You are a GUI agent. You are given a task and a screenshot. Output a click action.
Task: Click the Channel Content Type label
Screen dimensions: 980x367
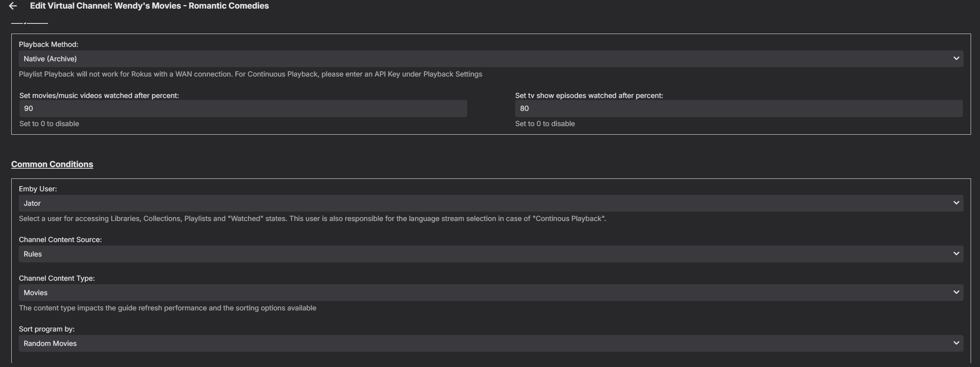(57, 278)
